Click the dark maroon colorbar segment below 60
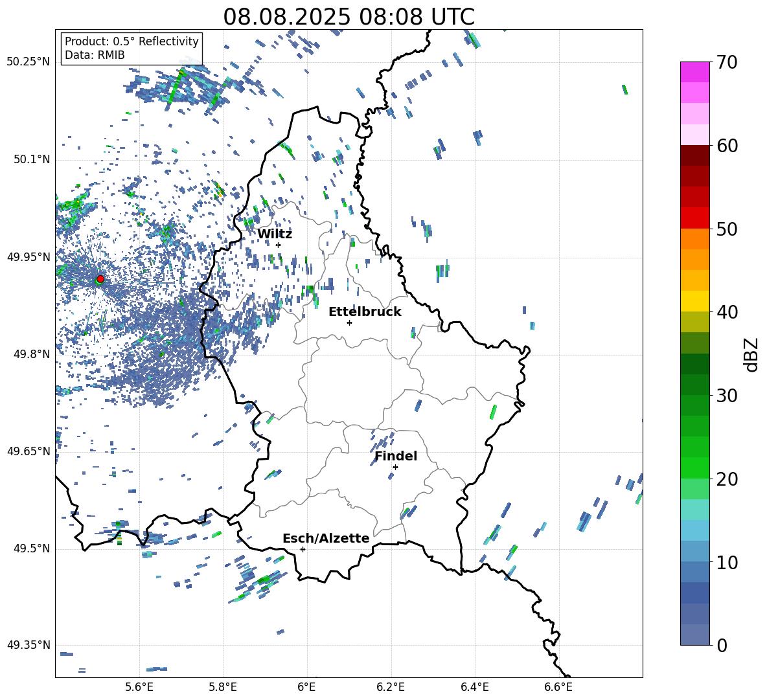767x700 pixels. point(694,155)
